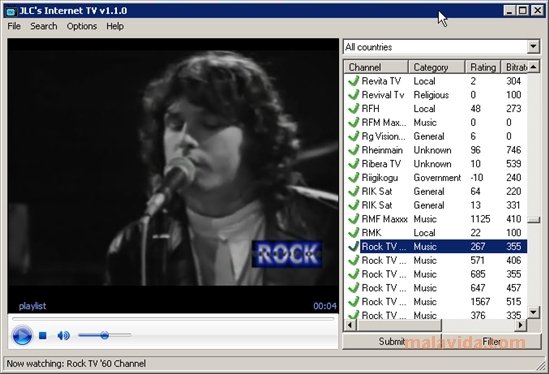This screenshot has width=549, height=374.
Task: Click the playlist link in the video player
Action: pos(32,306)
